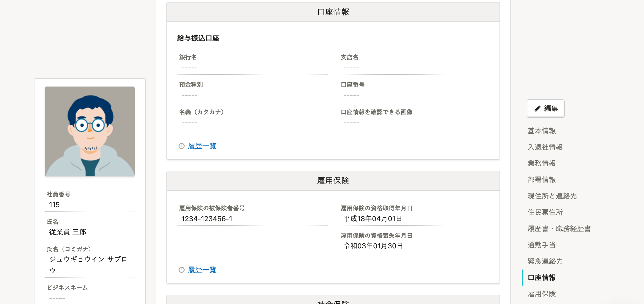Jump to 入退社情報 section
The width and height of the screenshot is (644, 304).
point(545,147)
